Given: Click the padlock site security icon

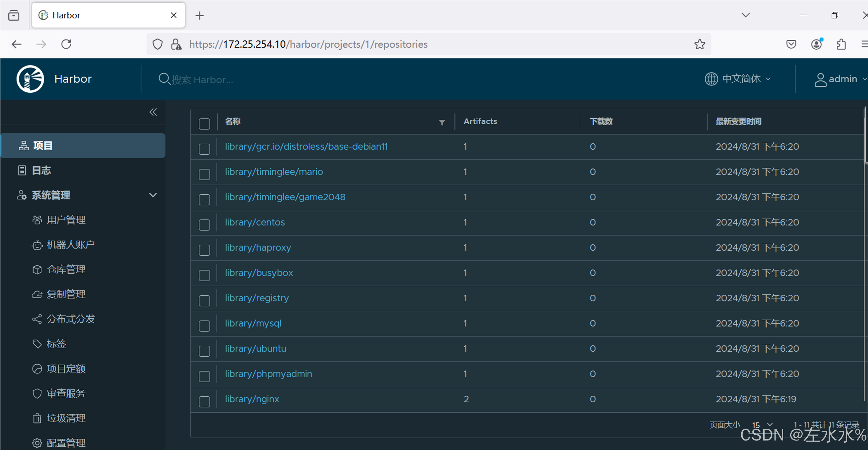Looking at the screenshot, I should [176, 44].
